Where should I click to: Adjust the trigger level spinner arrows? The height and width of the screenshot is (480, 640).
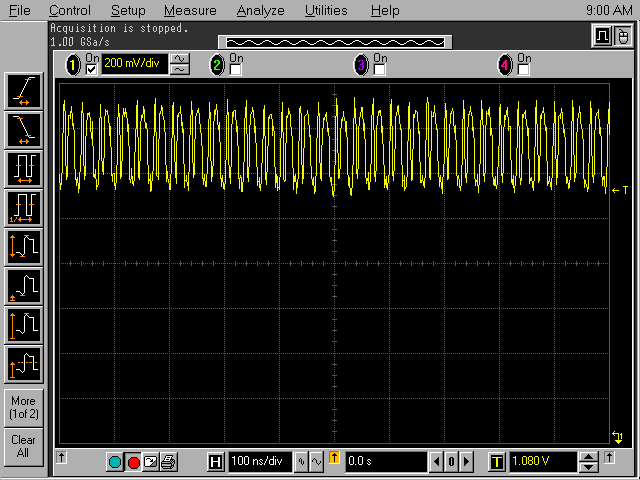(590, 462)
